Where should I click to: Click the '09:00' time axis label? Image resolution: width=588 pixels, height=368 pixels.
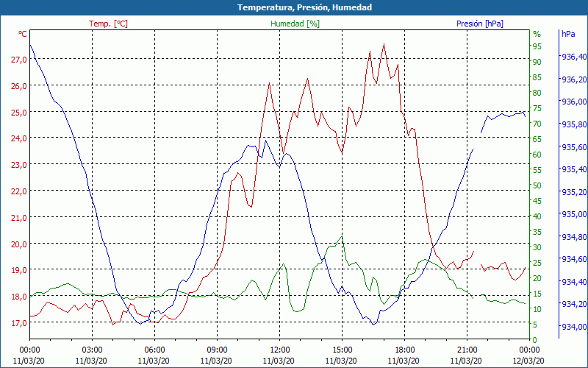(217, 350)
